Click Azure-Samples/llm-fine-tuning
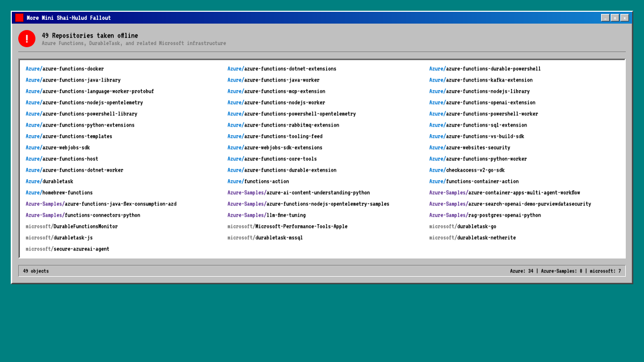The image size is (644, 362). pos(267,215)
